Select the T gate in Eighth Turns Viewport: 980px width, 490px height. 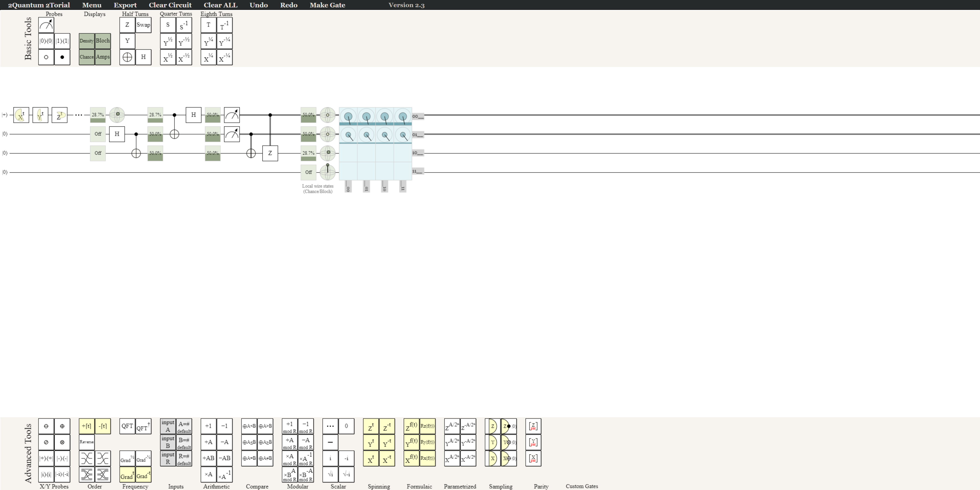(x=208, y=25)
